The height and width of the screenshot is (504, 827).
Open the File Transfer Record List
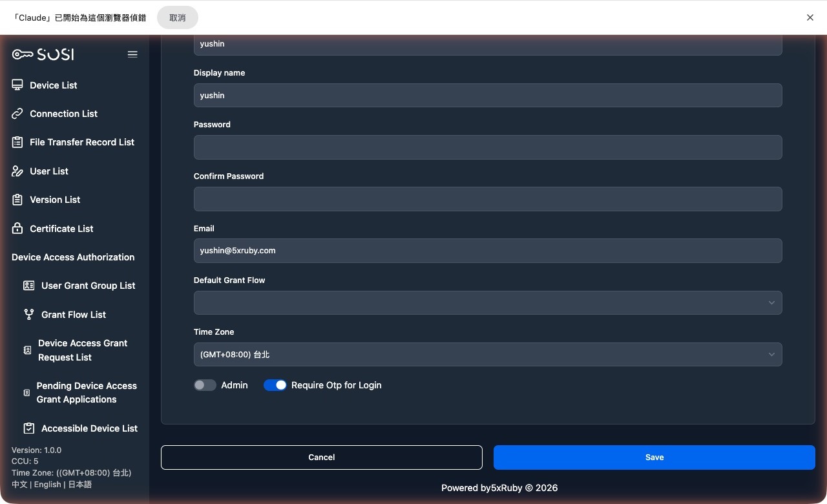(x=81, y=142)
